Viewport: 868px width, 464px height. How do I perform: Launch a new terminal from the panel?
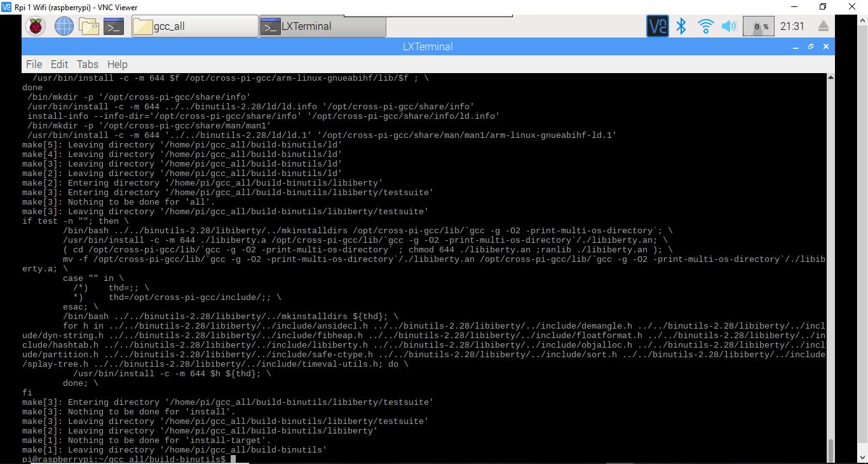click(114, 26)
